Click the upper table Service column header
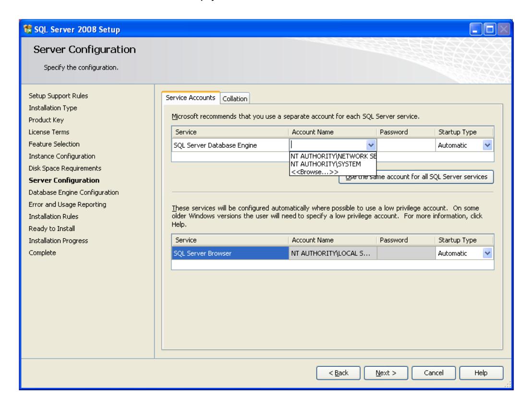The height and width of the screenshot is (409, 532). click(x=230, y=132)
